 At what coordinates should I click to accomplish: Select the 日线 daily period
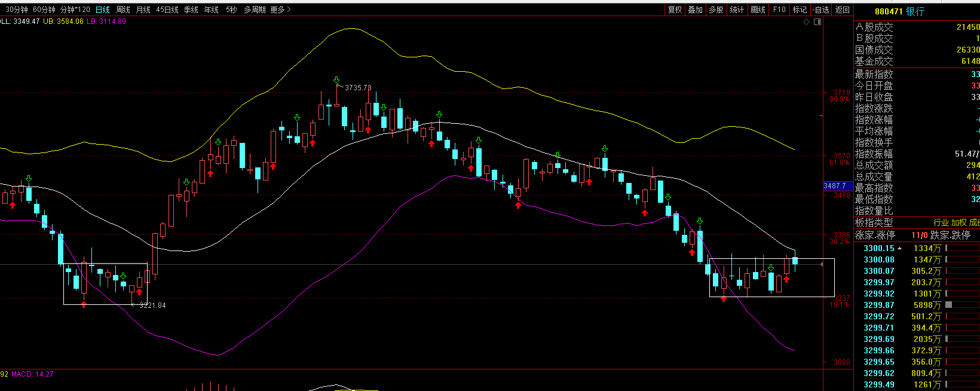point(103,10)
